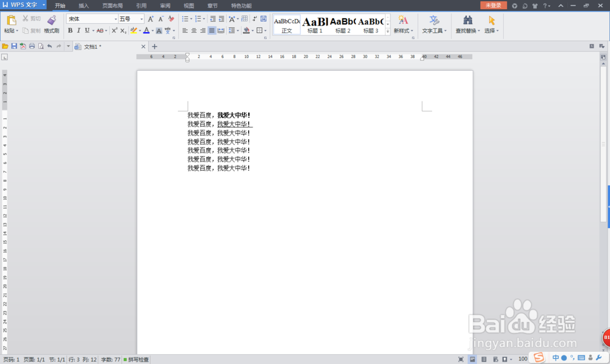Click the Copy (复制) button
610x364 pixels.
pos(31,30)
